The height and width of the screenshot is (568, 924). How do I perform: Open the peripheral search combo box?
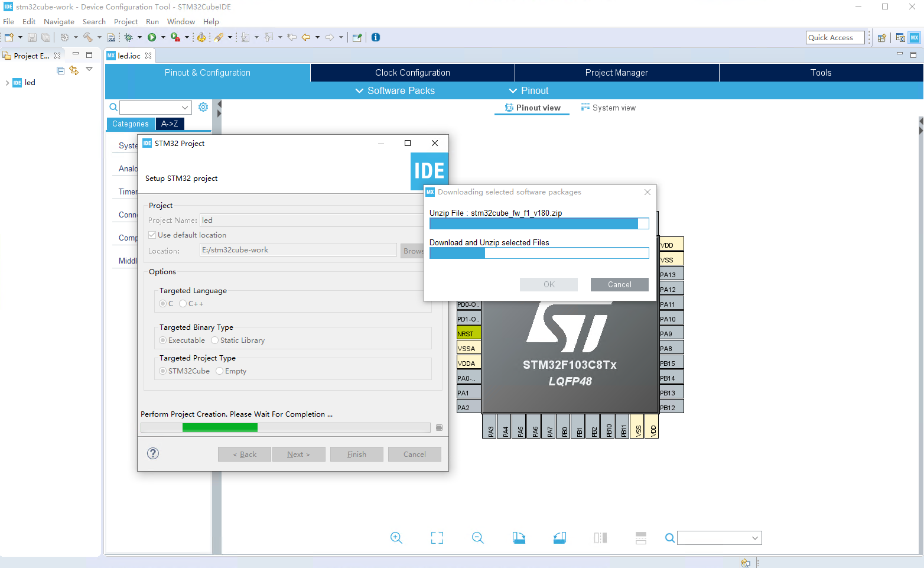pos(155,108)
